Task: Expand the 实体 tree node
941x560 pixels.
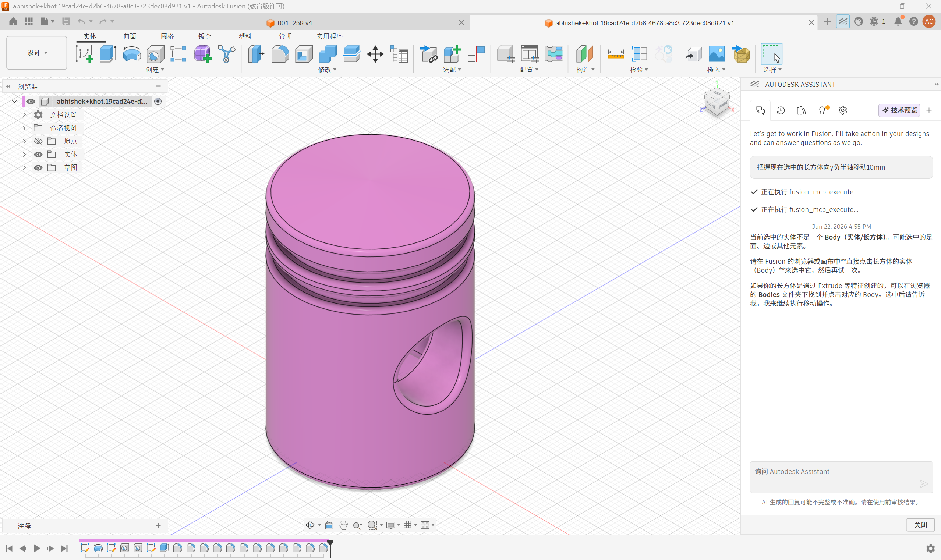Action: [x=24, y=154]
